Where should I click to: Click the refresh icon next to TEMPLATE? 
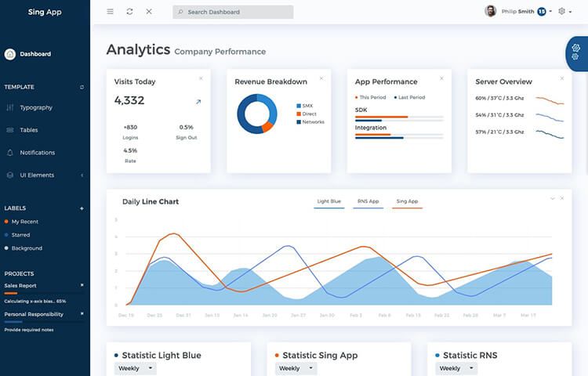82,87
